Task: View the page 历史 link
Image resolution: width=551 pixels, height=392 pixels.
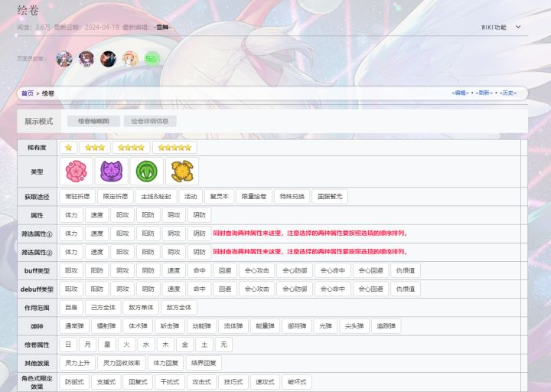Action: [x=508, y=93]
